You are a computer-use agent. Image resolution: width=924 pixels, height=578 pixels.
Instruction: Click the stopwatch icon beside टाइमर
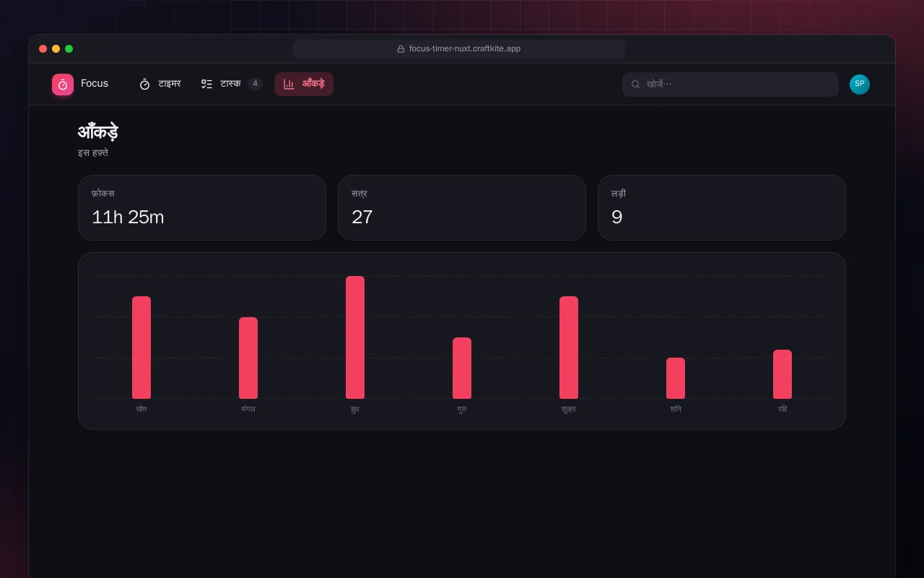tap(144, 84)
